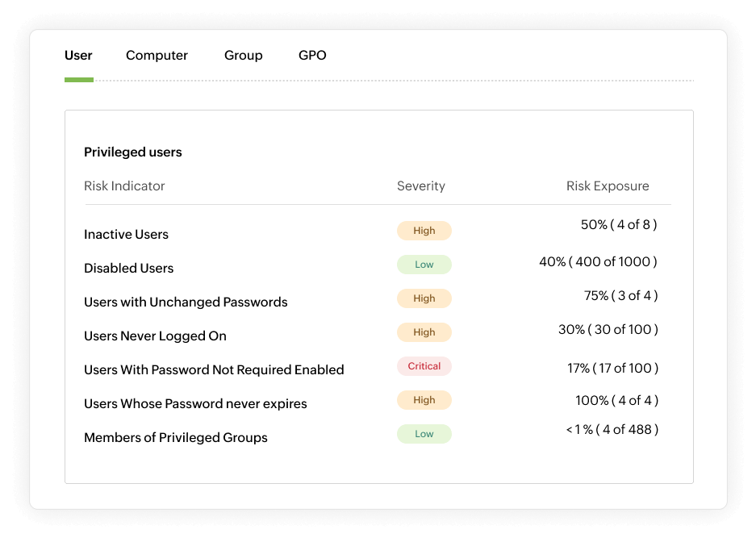Click the High severity badge for Inactive Users
This screenshot has height=538, width=756.
coord(424,230)
